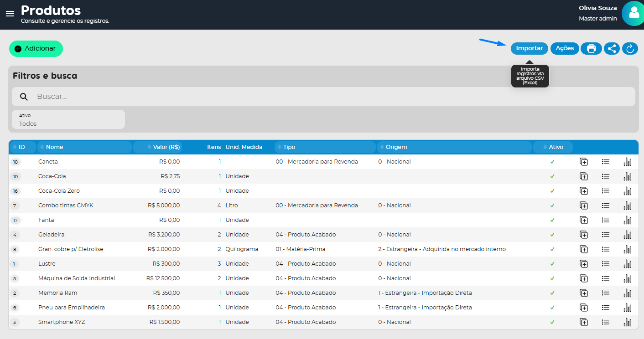Open the Ações dropdown menu

pyautogui.click(x=565, y=48)
